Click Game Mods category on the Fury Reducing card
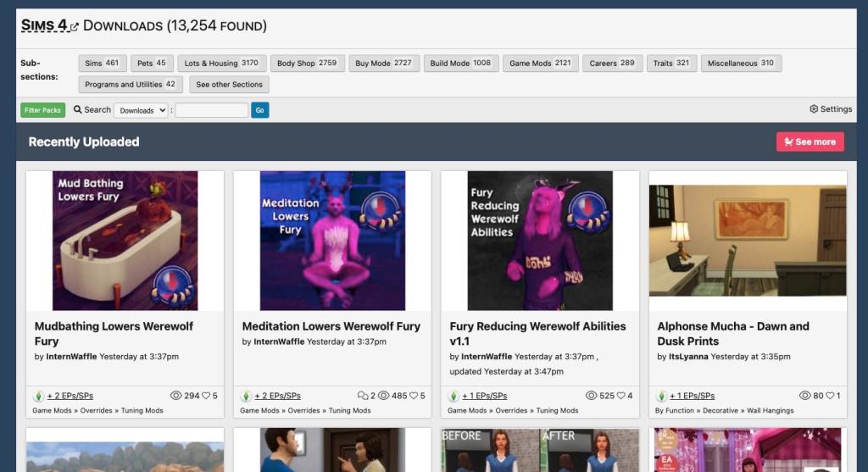 tap(467, 411)
